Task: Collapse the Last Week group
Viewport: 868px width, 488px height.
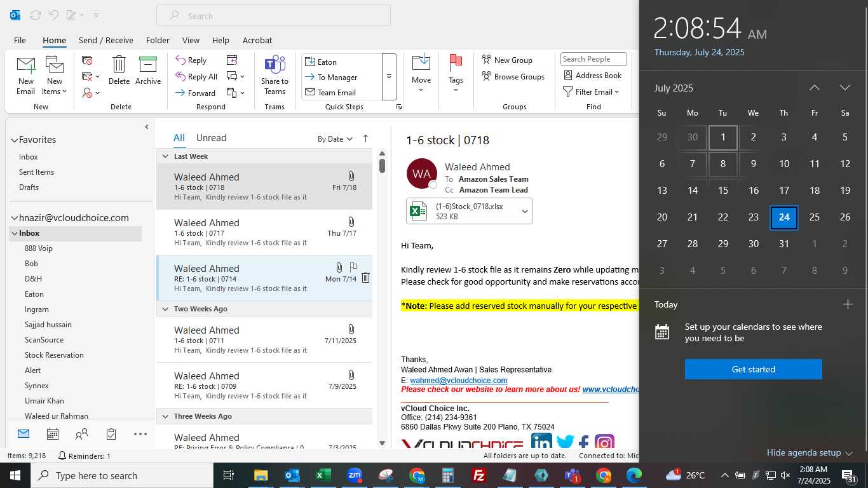Action: click(x=165, y=156)
